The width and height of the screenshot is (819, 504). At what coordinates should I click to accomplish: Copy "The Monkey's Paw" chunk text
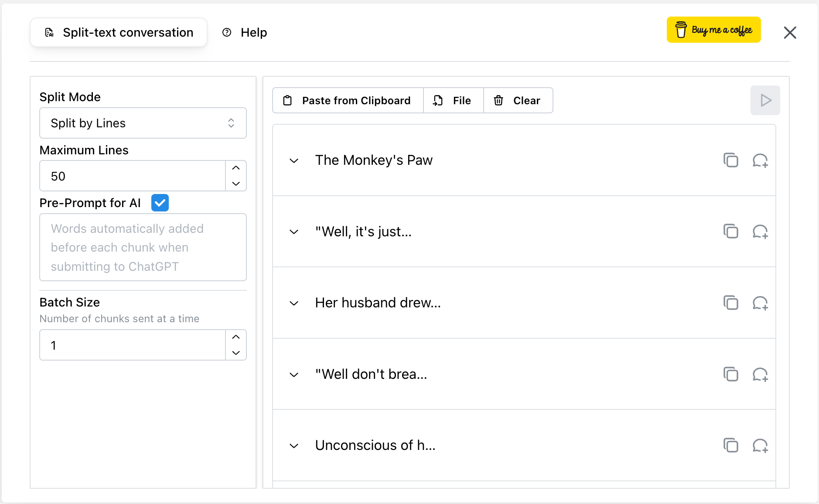tap(730, 160)
